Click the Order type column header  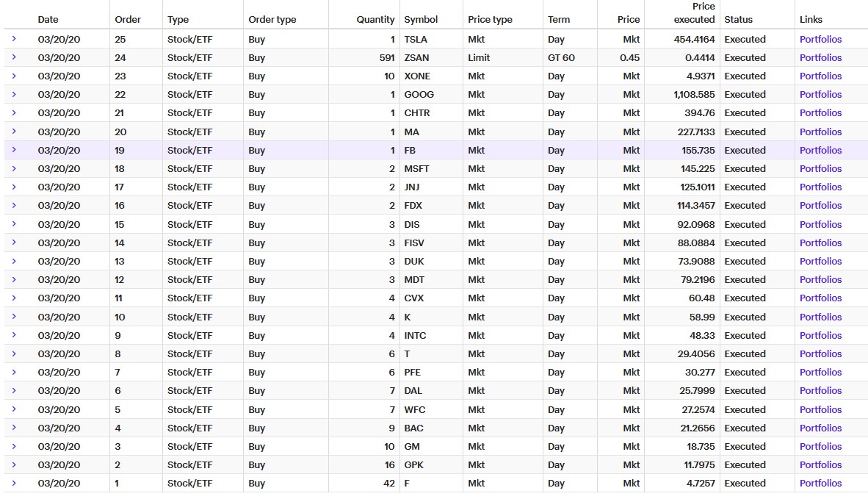(272, 20)
